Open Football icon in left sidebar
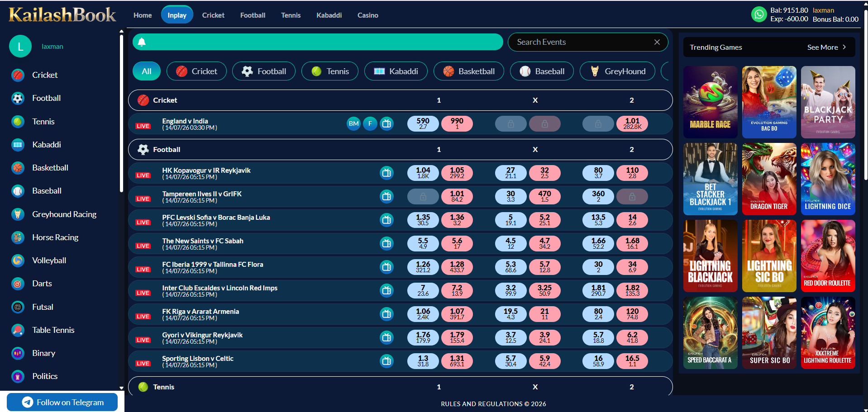868x412 pixels. point(18,98)
